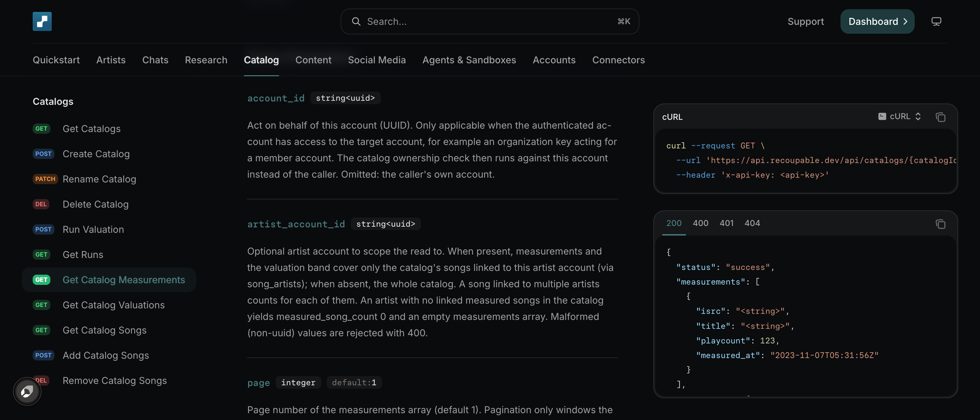
Task: Click the integer type badge
Action: point(298,382)
